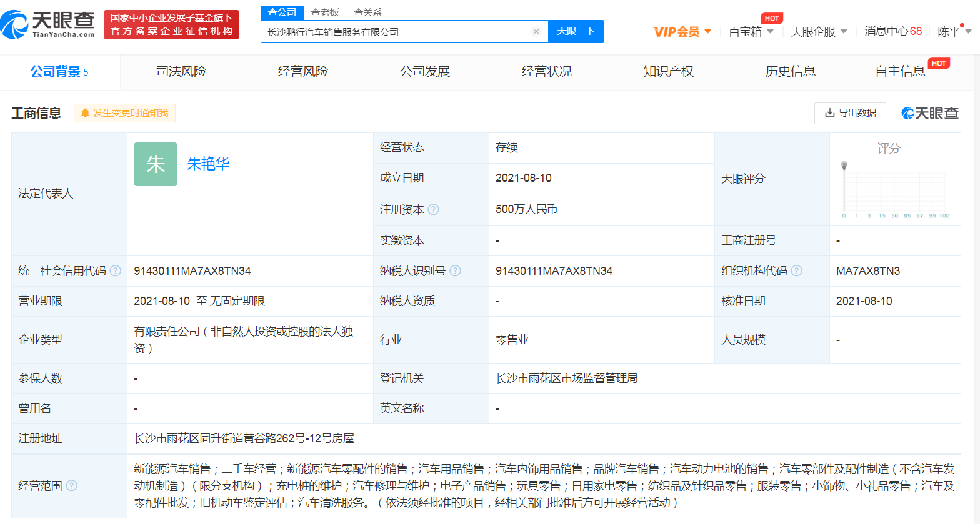Open the 朱艳华 legal representative link
This screenshot has height=524, width=980.
[209, 164]
